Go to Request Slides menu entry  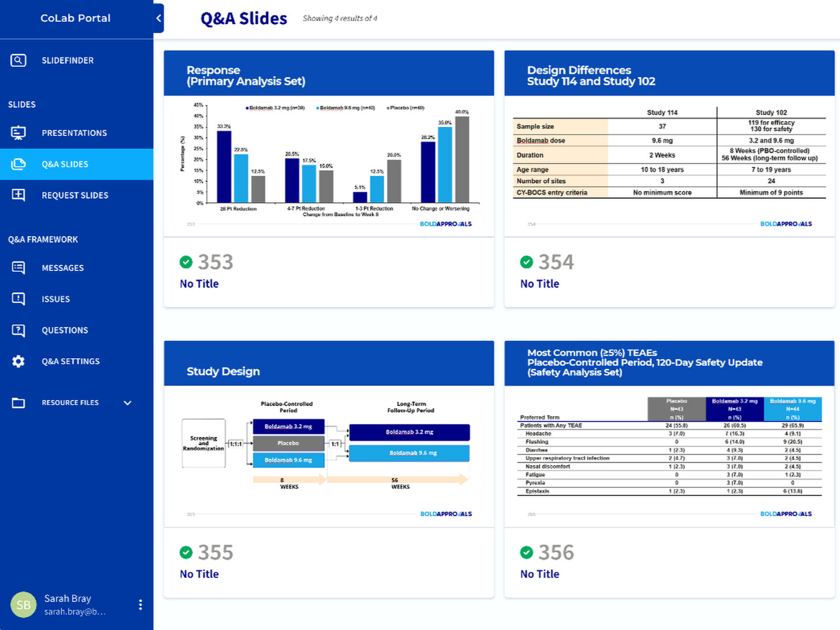(x=75, y=195)
